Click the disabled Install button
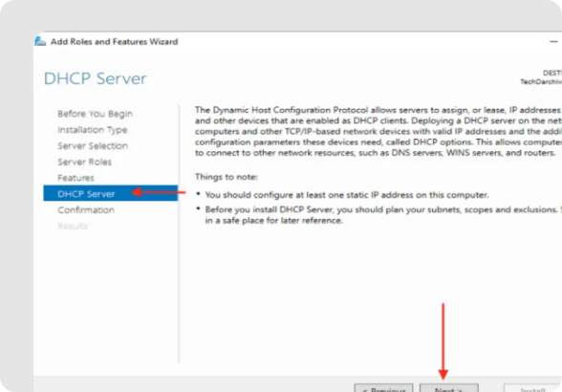Image resolution: width=562 pixels, height=392 pixels. click(x=532, y=388)
